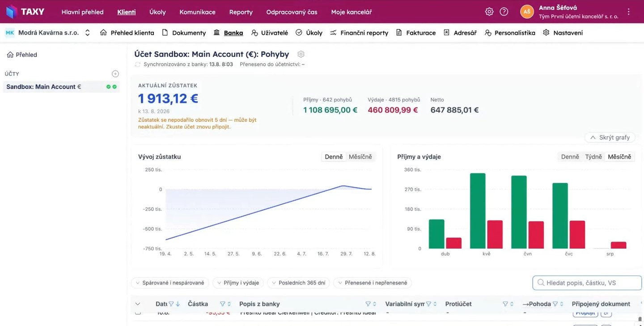
Task: Set Příjmy a výdaje chart to Denně
Action: coord(570,157)
